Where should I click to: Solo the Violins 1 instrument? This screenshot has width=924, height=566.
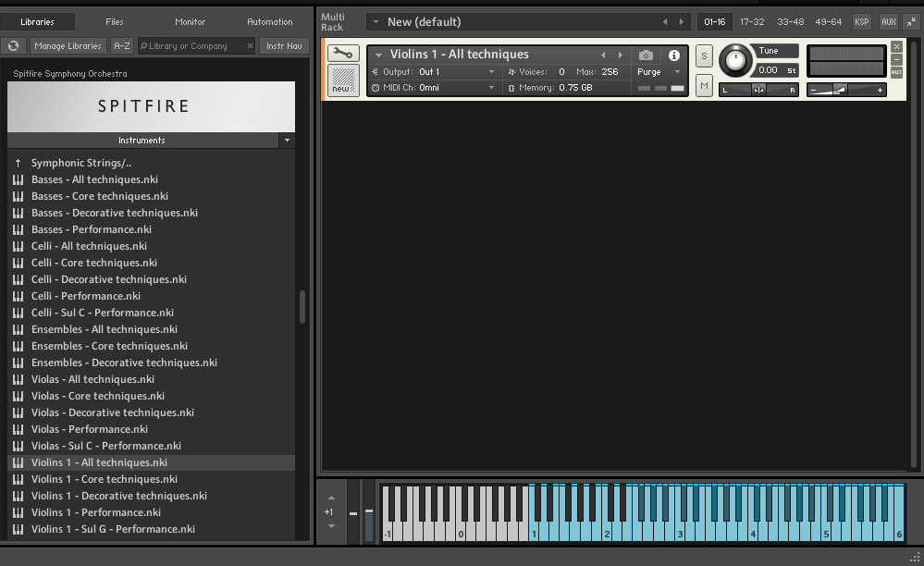point(704,55)
